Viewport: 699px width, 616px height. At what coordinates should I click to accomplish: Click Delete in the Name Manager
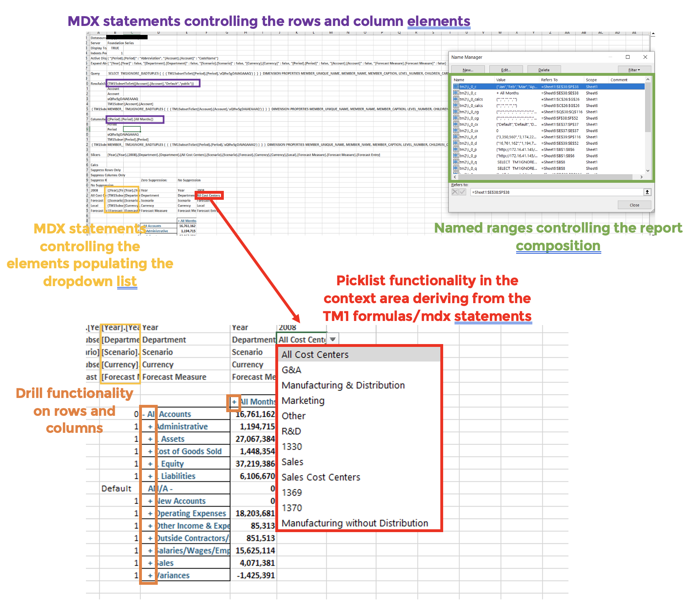[x=544, y=70]
